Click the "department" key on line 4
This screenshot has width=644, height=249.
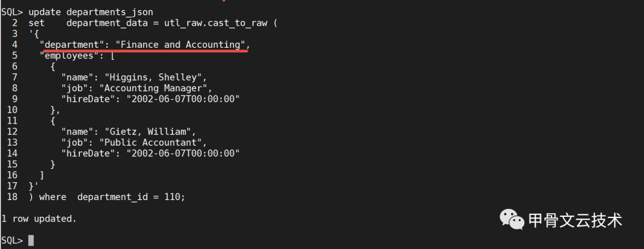(x=72, y=45)
